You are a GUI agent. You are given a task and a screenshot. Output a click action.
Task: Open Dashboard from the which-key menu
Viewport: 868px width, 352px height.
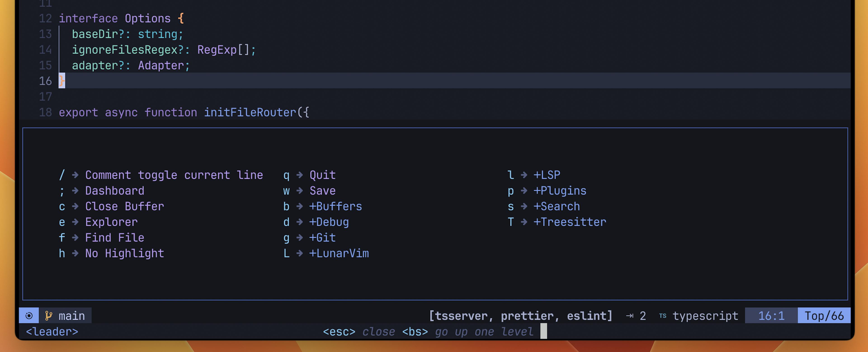[x=115, y=191]
